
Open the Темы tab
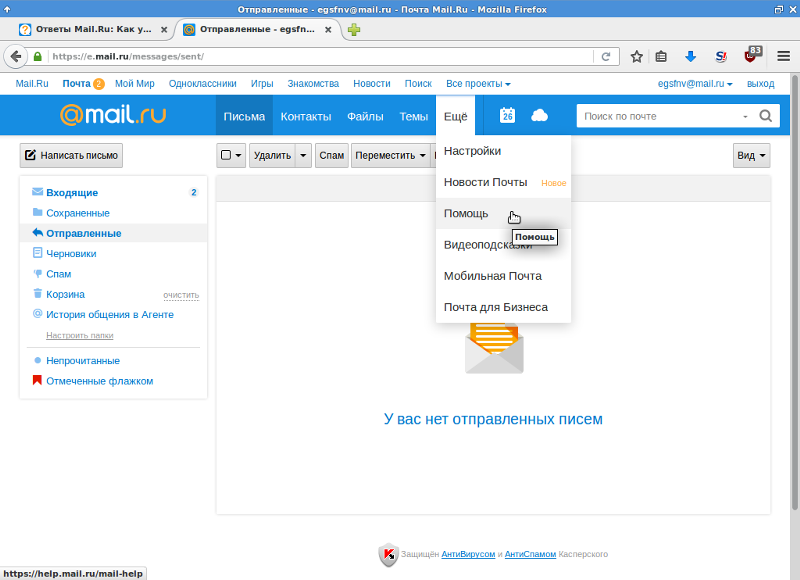point(413,116)
